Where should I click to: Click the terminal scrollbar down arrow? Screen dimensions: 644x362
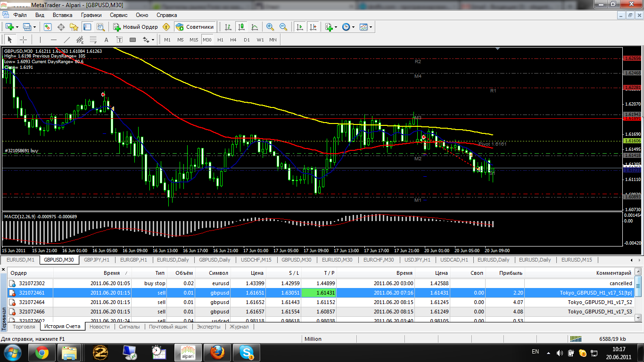pos(638,318)
